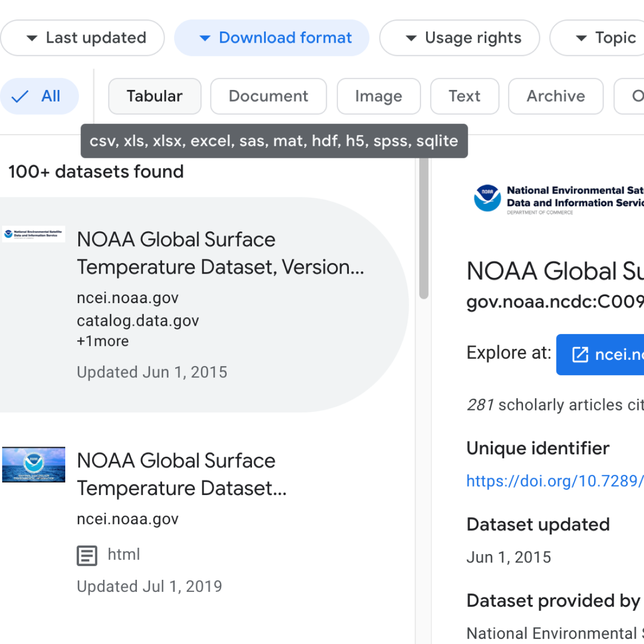Click the ncei.noaa.gov text in the first result
The width and height of the screenshot is (644, 644).
[x=128, y=298]
